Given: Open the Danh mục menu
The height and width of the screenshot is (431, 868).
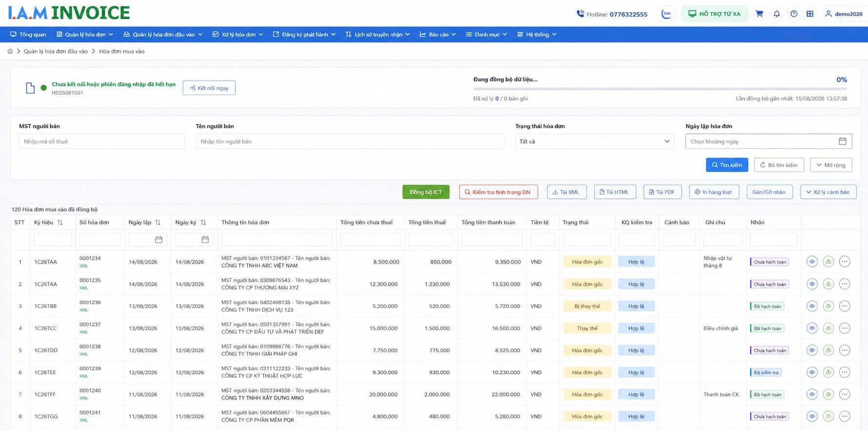Looking at the screenshot, I should (x=486, y=35).
